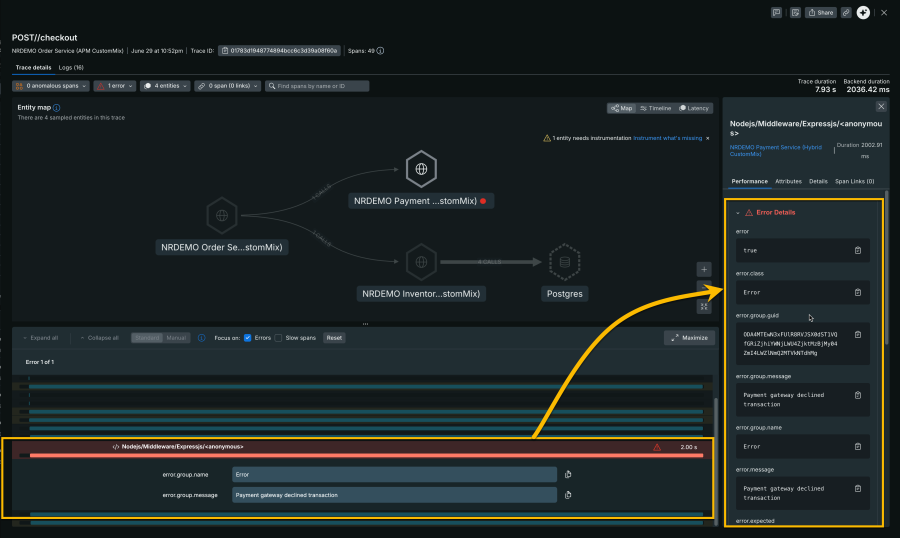Fit the entity map to view
Image resolution: width=900 pixels, height=538 pixels.
pyautogui.click(x=704, y=307)
